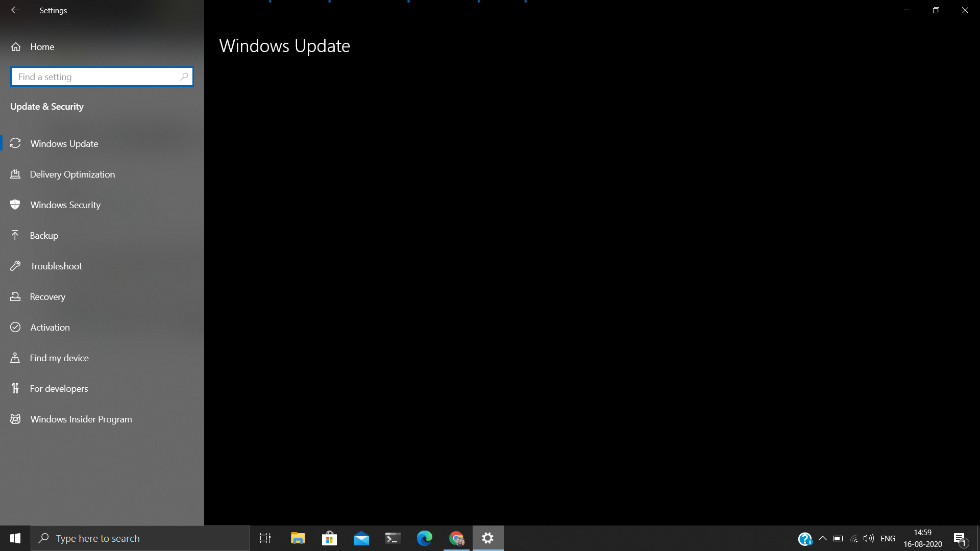
Task: Open the Action Center notifications
Action: pos(961,539)
